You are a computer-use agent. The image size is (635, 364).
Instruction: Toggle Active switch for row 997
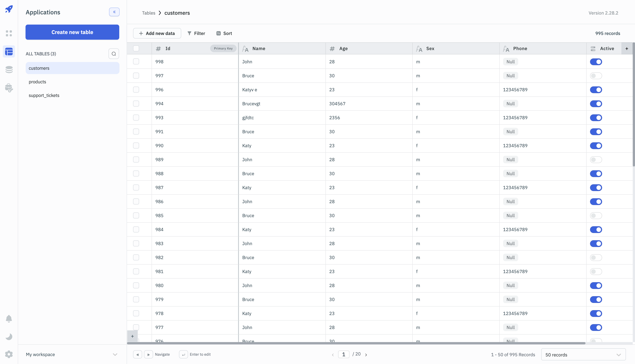(x=596, y=76)
